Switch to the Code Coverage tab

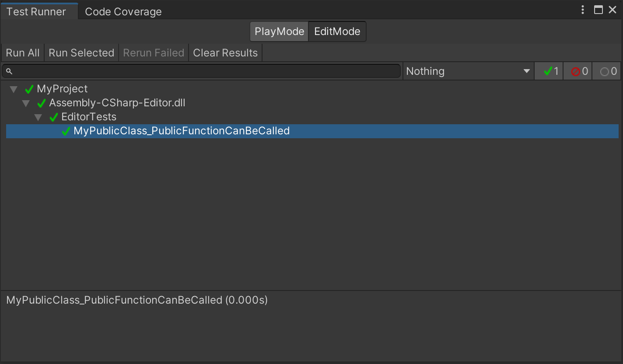(123, 11)
